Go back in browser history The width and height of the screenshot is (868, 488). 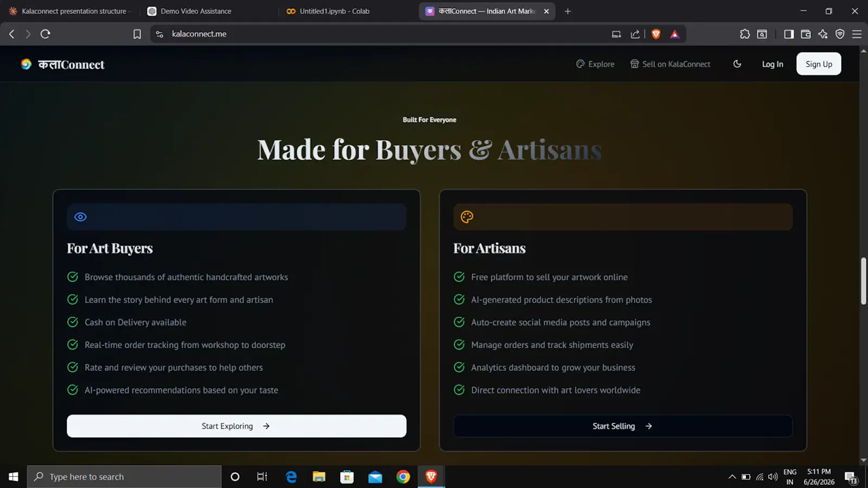(12, 34)
